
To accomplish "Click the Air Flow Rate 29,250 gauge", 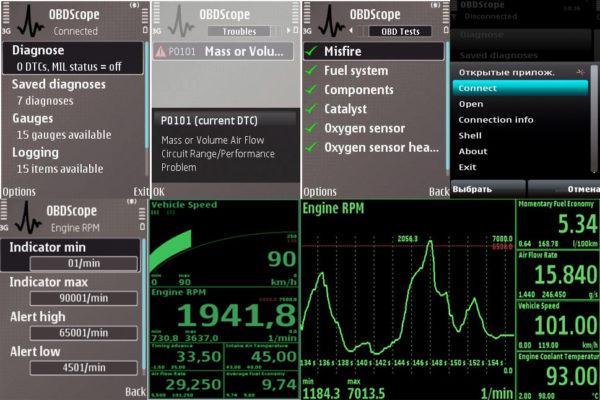I will coord(186,384).
